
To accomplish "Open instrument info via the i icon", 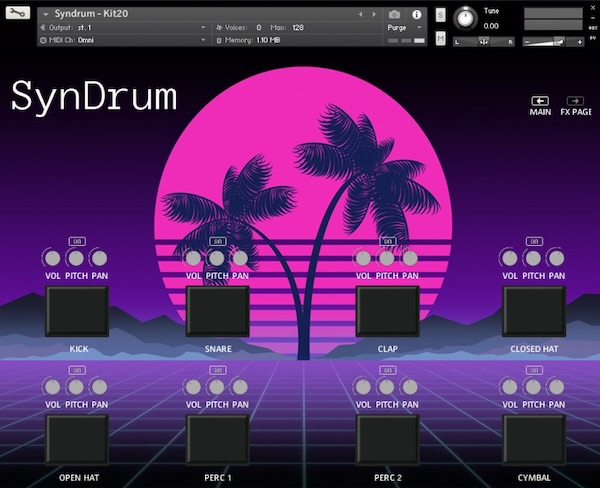I will 416,14.
